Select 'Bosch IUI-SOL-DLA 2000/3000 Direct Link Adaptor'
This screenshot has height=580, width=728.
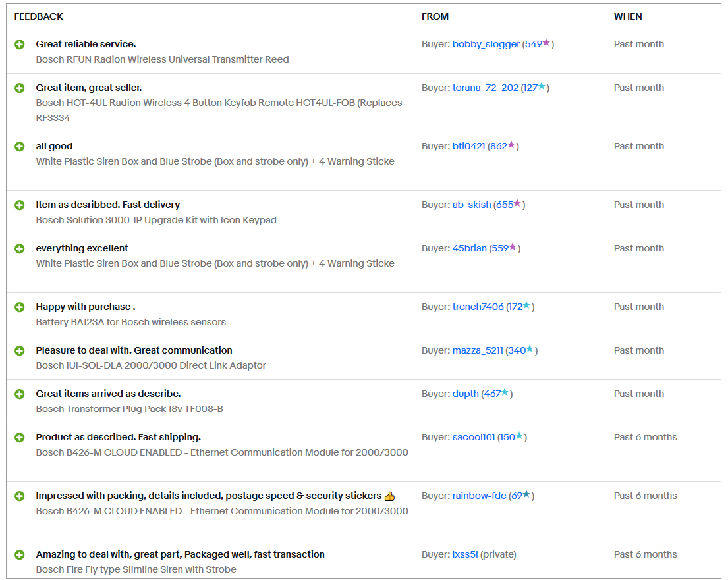pyautogui.click(x=151, y=365)
